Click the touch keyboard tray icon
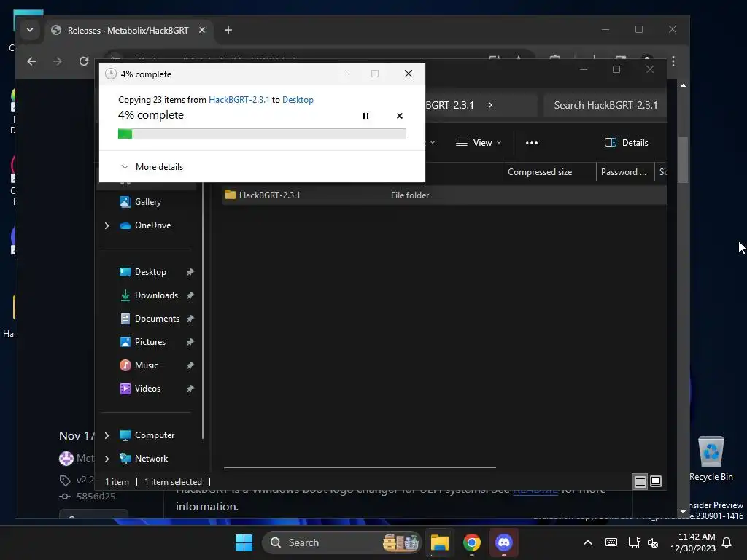 [611, 542]
